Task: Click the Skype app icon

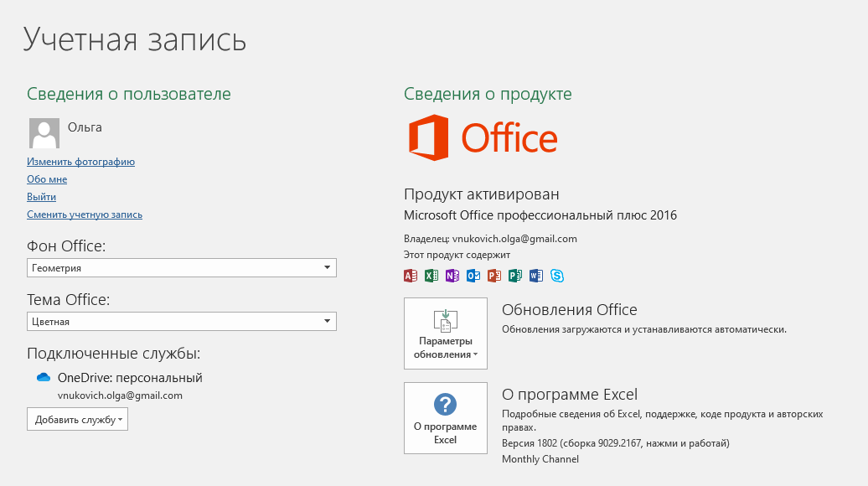Action: [x=557, y=276]
